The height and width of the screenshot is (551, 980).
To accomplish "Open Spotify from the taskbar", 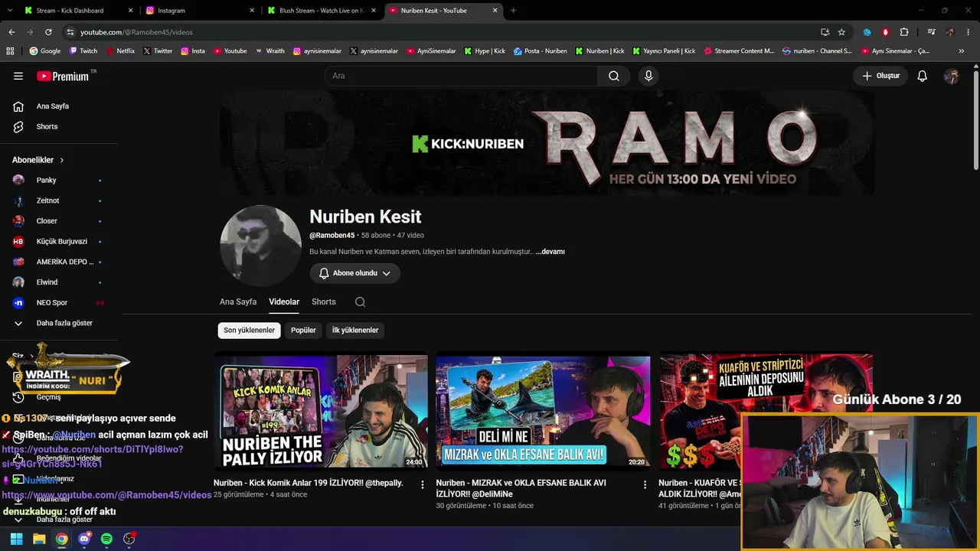I will click(x=106, y=539).
